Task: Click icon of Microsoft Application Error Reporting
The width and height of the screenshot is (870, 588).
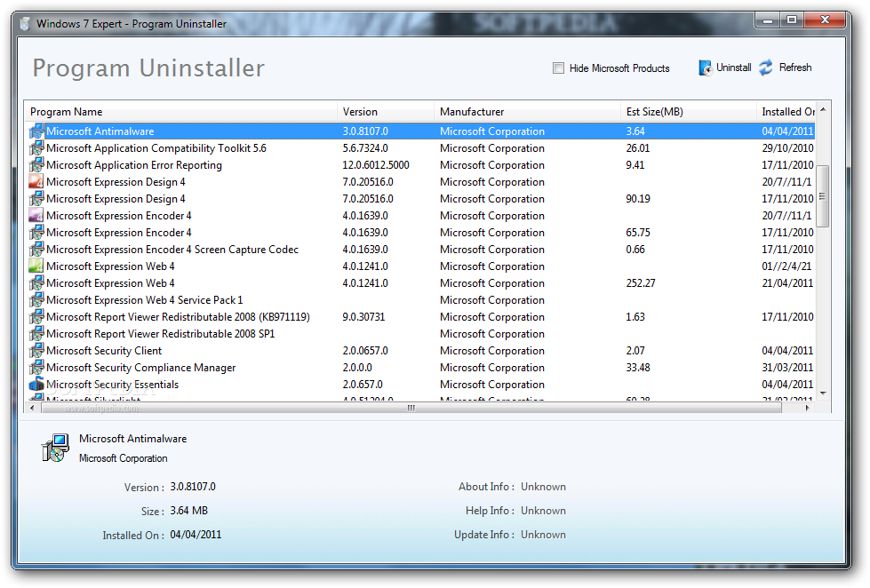Action: click(36, 165)
